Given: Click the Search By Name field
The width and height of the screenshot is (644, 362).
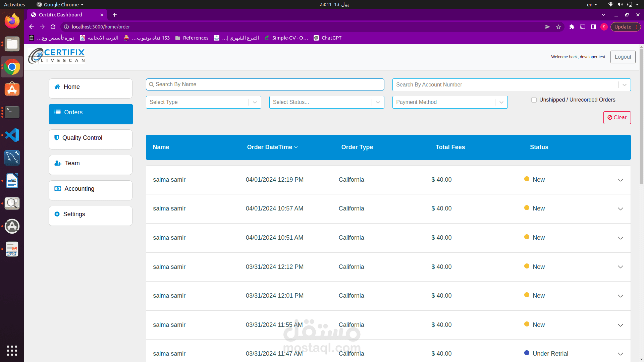Looking at the screenshot, I should 265,84.
